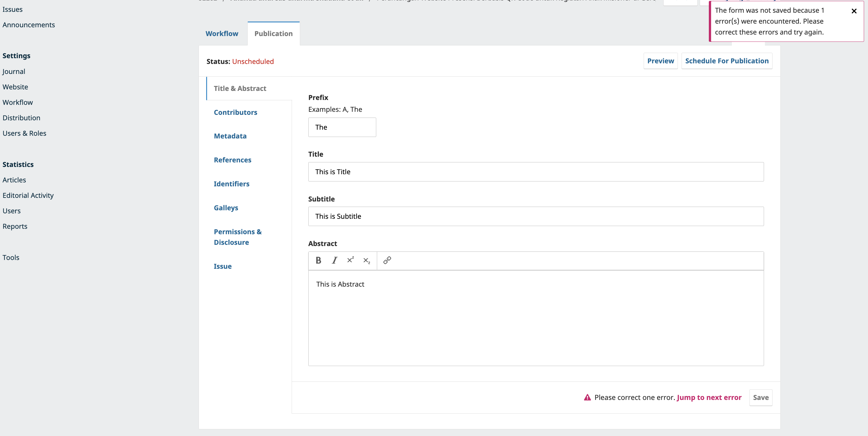The width and height of the screenshot is (868, 436).
Task: Switch to the Workflow tab
Action: coord(222,34)
